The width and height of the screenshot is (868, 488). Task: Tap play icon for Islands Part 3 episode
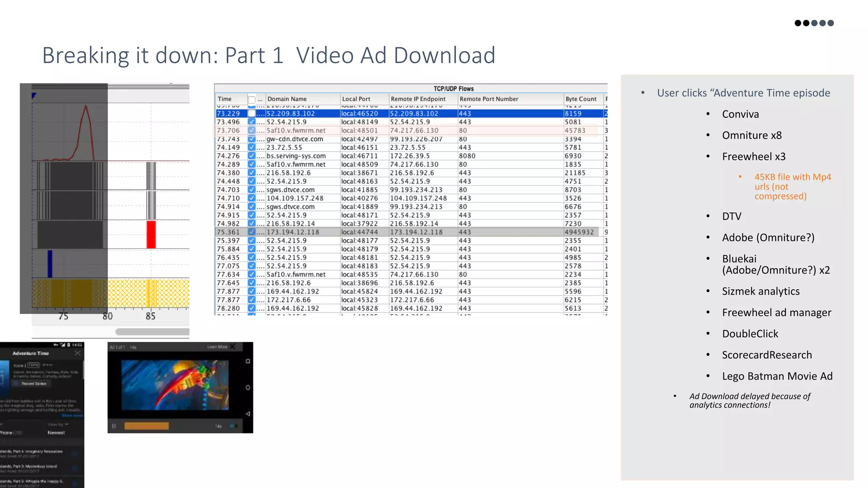click(75, 469)
